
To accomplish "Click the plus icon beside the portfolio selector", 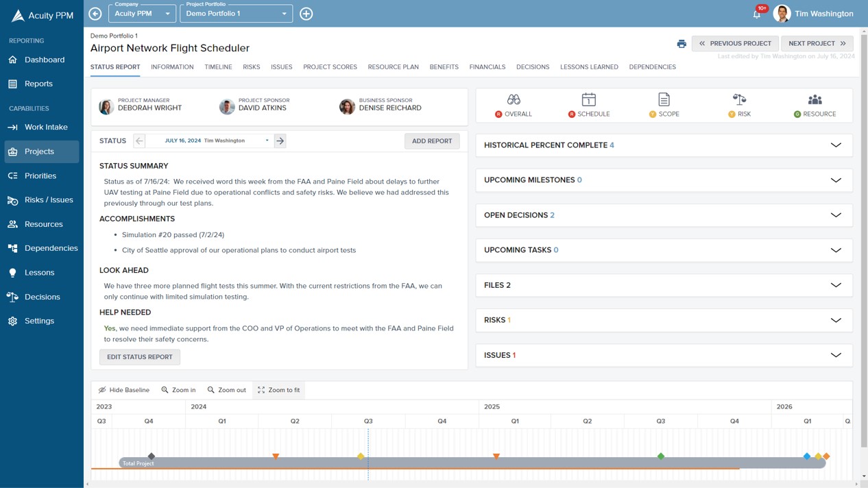I will 306,14.
